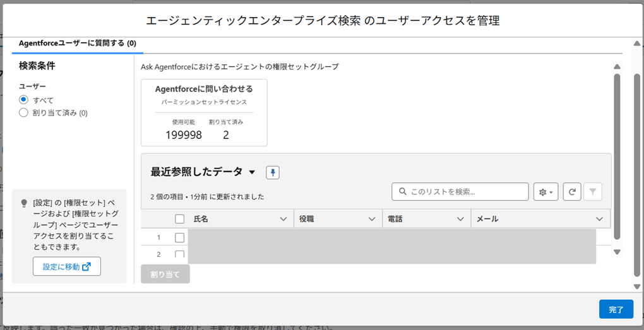Screen dimensions: 644x330
Task: Click the outer dialog scrollbar down arrow
Action: pyautogui.click(x=637, y=286)
